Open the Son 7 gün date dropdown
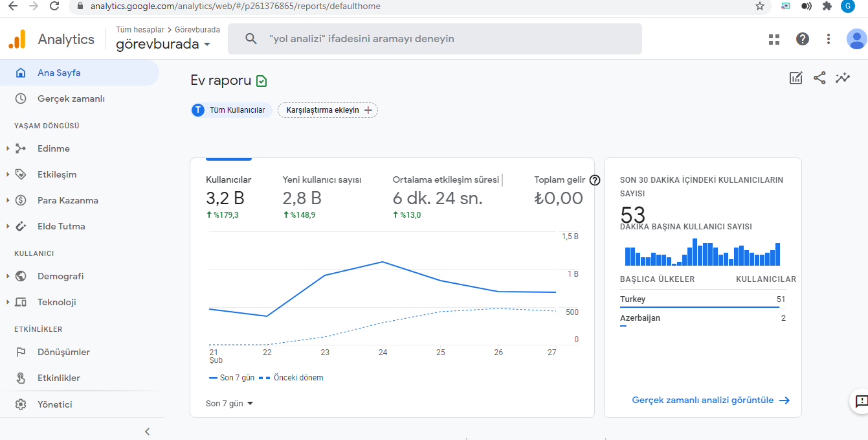This screenshot has height=440, width=868. point(230,403)
